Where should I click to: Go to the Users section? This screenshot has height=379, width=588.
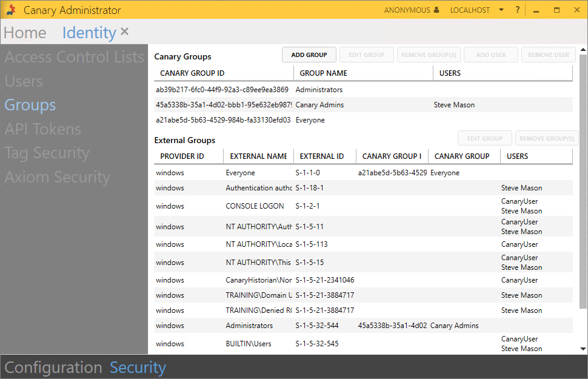[24, 81]
